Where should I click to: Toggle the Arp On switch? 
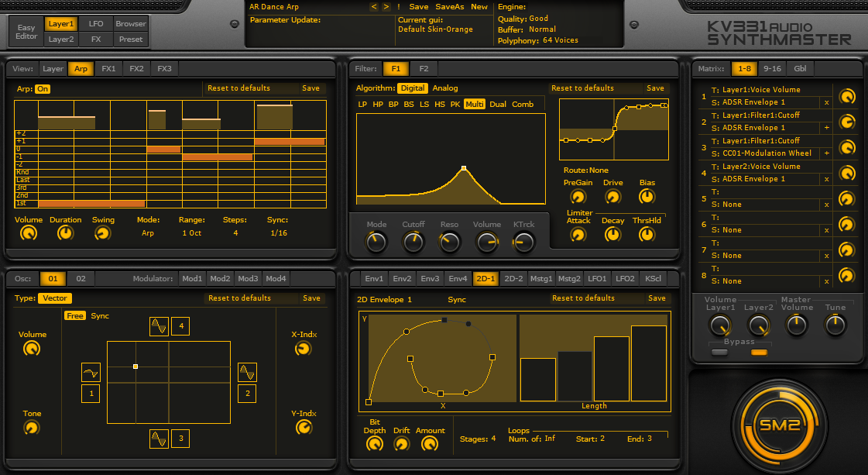(43, 89)
